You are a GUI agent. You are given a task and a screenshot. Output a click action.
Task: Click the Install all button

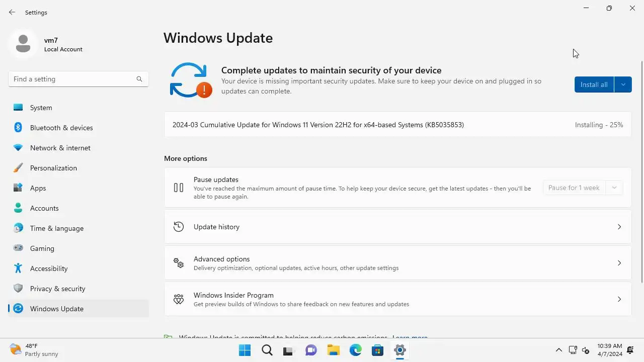[594, 84]
